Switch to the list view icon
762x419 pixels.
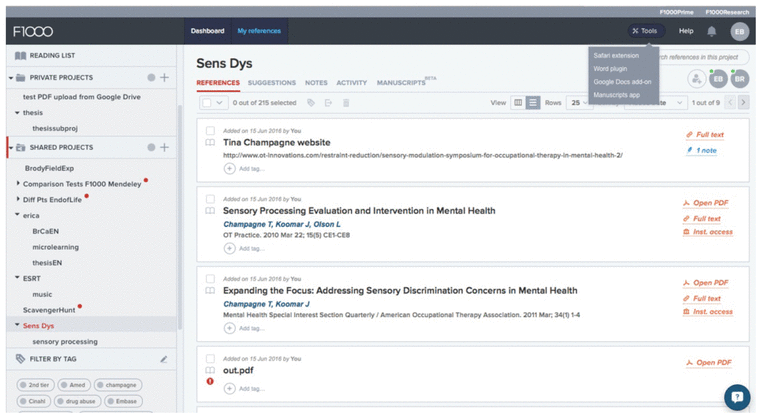533,102
